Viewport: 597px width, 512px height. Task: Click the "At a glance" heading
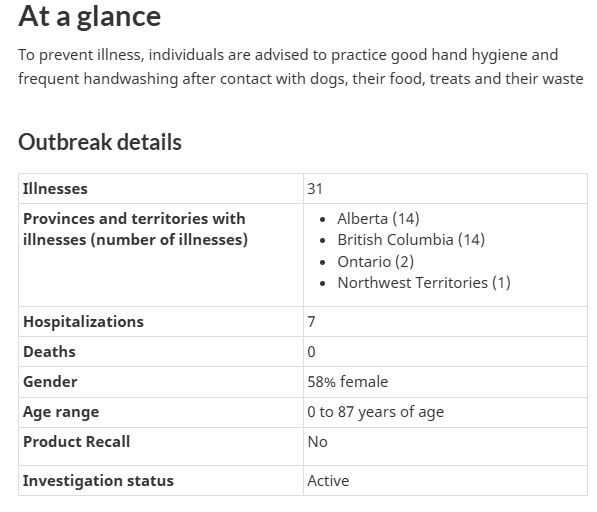click(89, 17)
